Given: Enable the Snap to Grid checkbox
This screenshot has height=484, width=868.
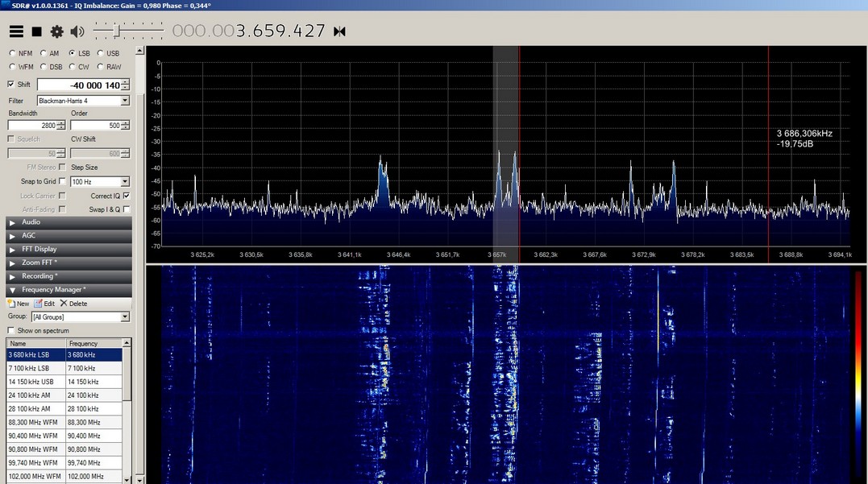Looking at the screenshot, I should tap(62, 181).
